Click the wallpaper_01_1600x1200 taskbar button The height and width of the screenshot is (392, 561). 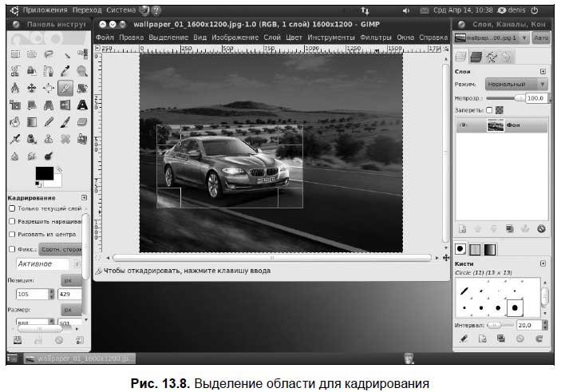point(80,358)
